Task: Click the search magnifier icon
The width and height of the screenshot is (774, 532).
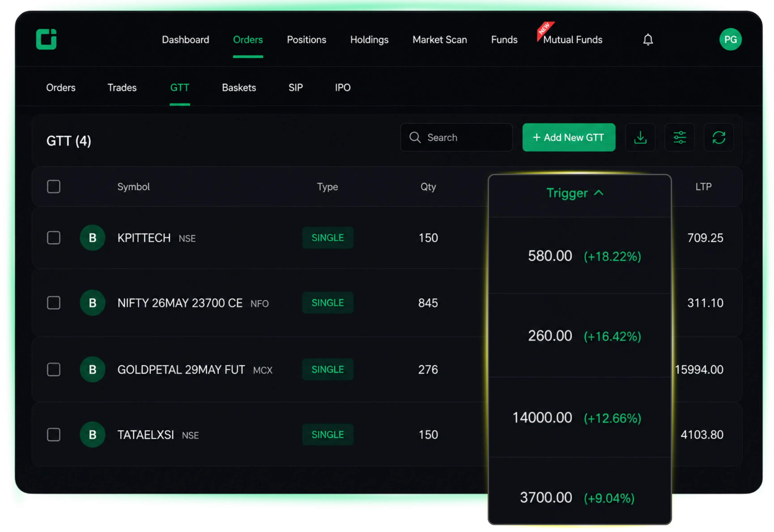Action: 415,137
